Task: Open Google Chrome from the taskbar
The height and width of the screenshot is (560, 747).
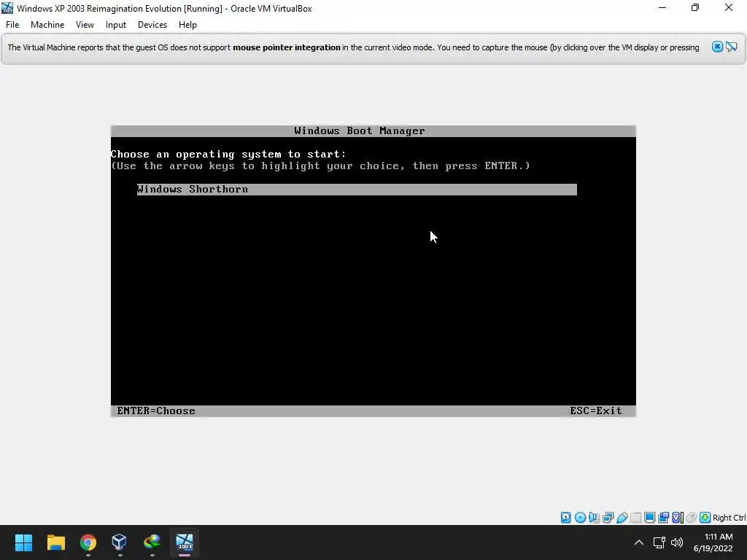Action: [x=88, y=542]
